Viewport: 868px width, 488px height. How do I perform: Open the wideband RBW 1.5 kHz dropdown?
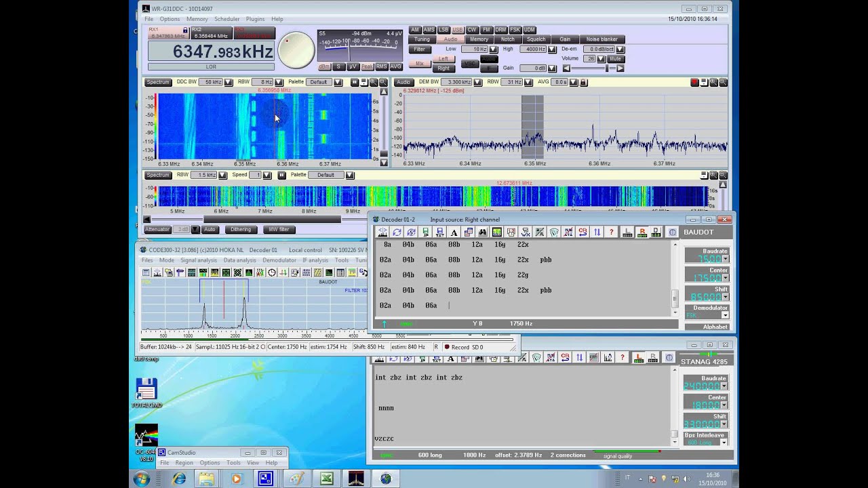[x=222, y=175]
